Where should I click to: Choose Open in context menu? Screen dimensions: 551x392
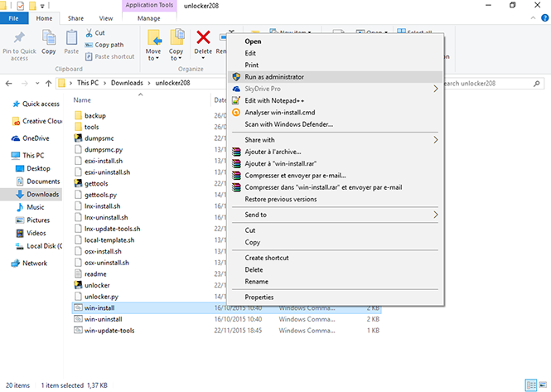[x=336, y=41]
